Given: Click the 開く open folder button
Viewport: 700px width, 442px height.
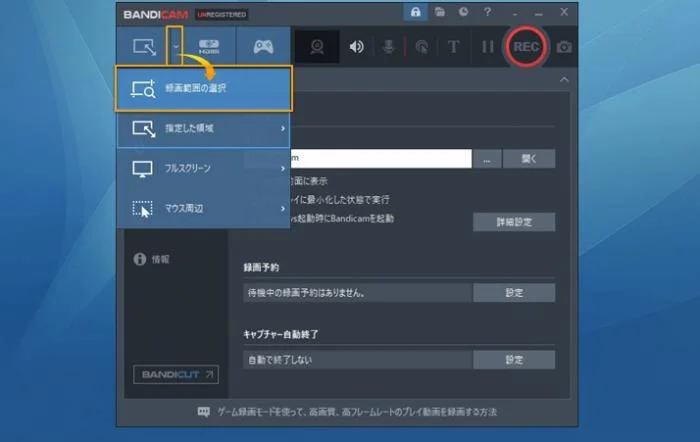Looking at the screenshot, I should (529, 158).
